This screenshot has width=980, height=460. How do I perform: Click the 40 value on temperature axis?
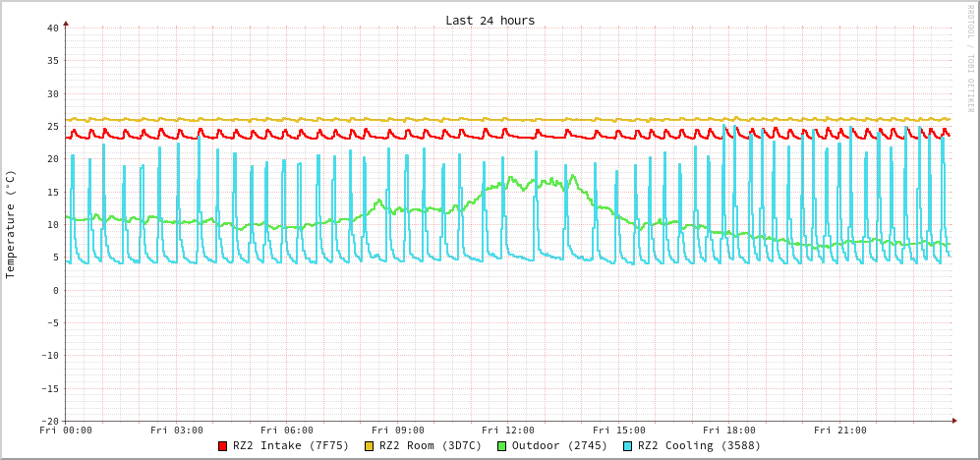(52, 29)
